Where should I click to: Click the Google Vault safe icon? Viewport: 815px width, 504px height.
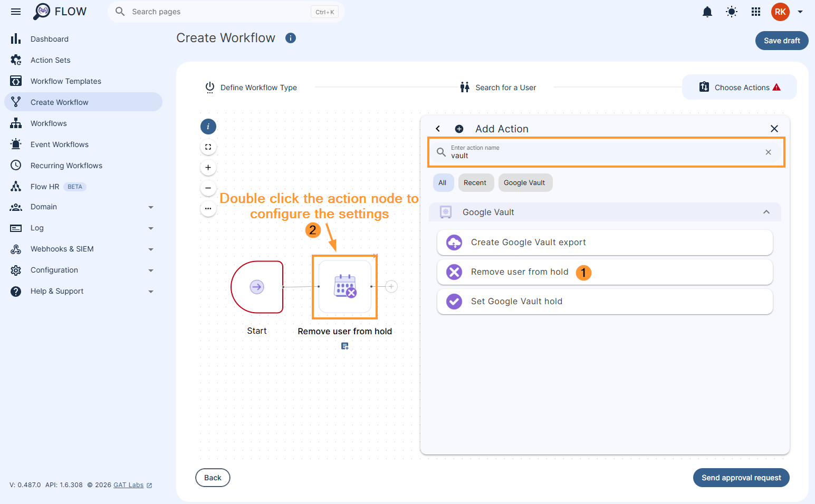(446, 212)
